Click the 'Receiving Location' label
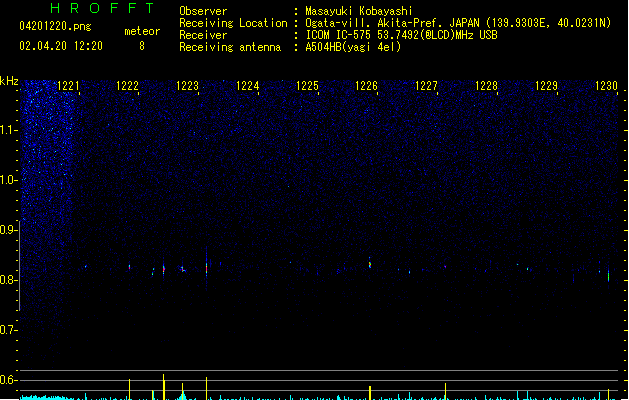Screen dimensions: 629x400 pos(233,23)
